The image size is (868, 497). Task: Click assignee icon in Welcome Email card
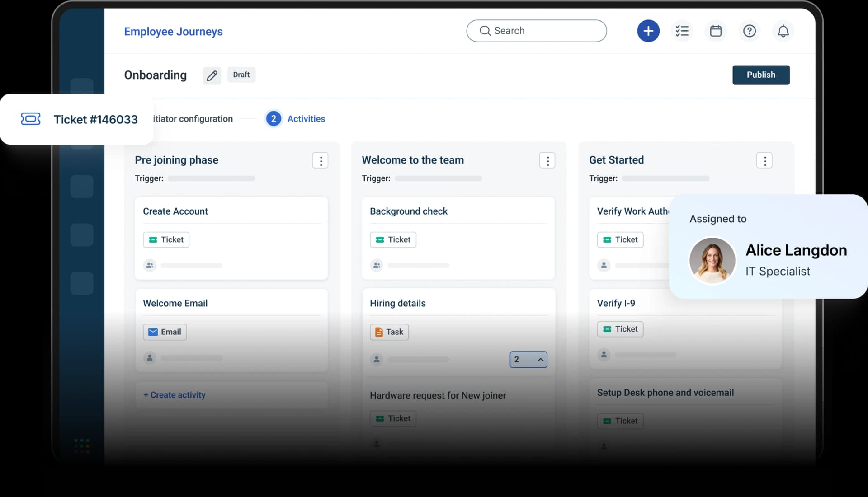tap(150, 358)
